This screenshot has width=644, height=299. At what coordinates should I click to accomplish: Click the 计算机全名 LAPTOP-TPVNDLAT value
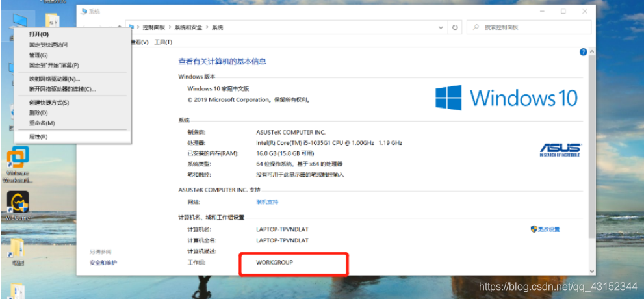(x=282, y=240)
